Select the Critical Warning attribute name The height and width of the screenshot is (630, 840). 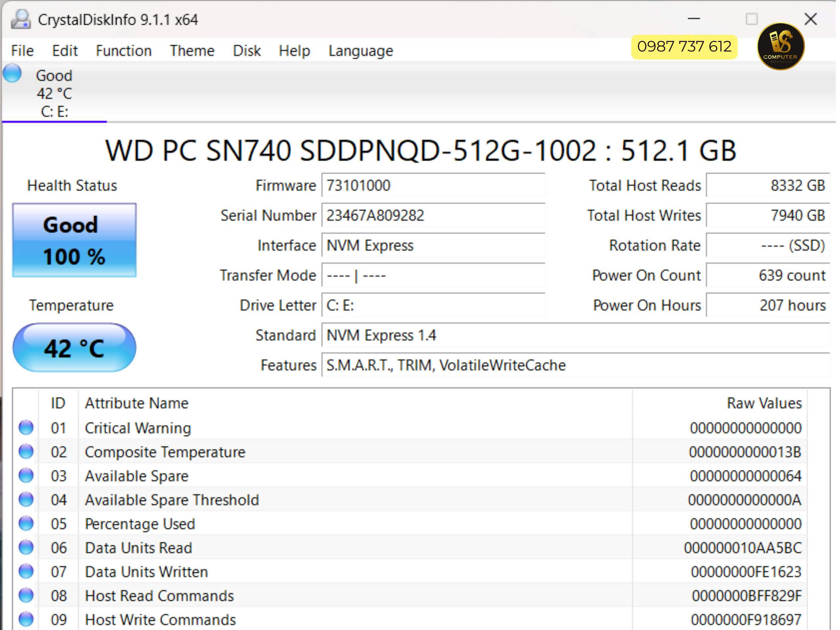click(137, 428)
